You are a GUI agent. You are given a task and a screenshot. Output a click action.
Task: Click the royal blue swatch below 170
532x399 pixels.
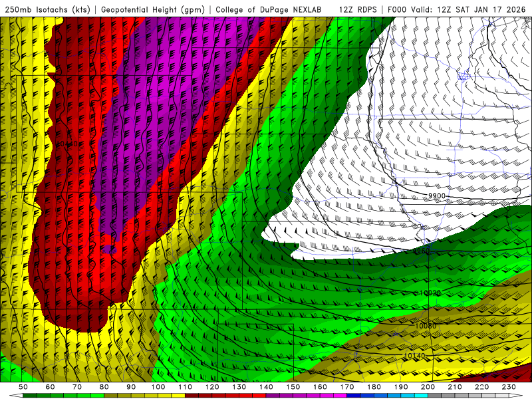354,396
